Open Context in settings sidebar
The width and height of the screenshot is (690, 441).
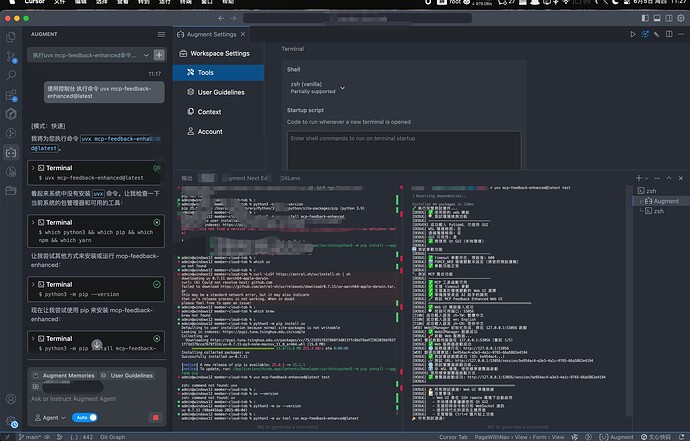(x=204, y=112)
